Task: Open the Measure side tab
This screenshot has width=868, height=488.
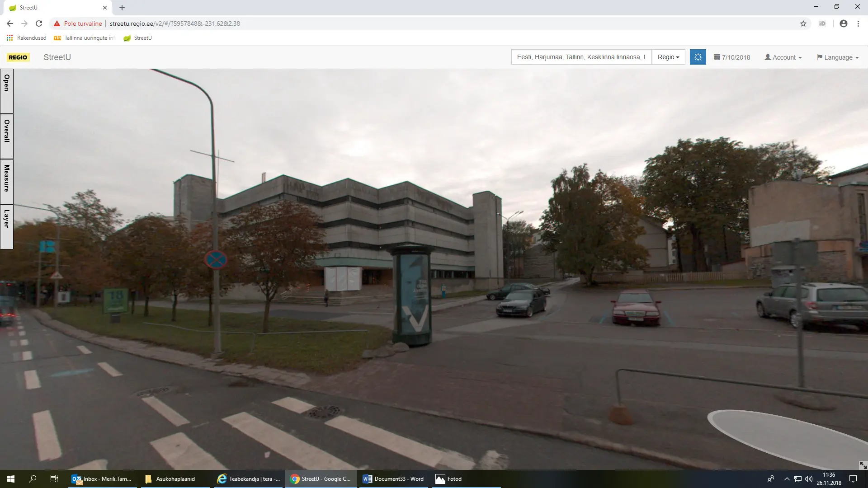Action: point(7,181)
